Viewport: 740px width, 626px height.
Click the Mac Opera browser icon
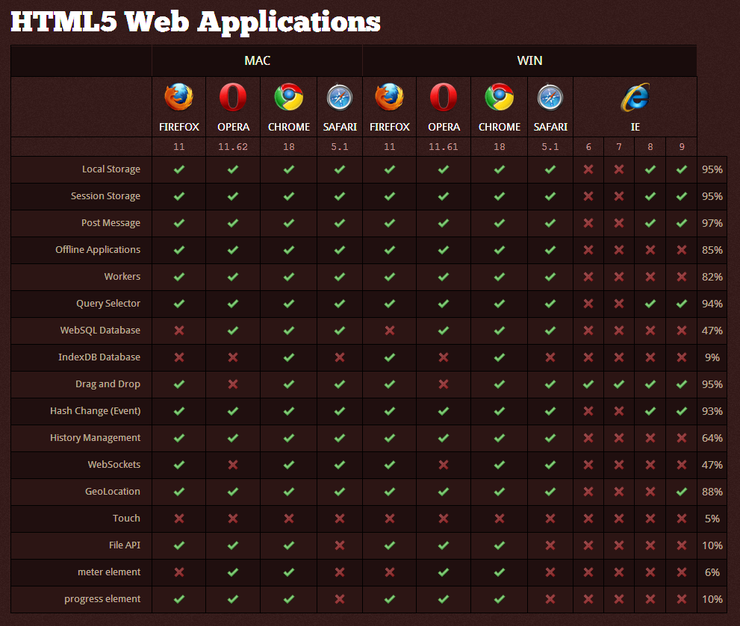(233, 97)
